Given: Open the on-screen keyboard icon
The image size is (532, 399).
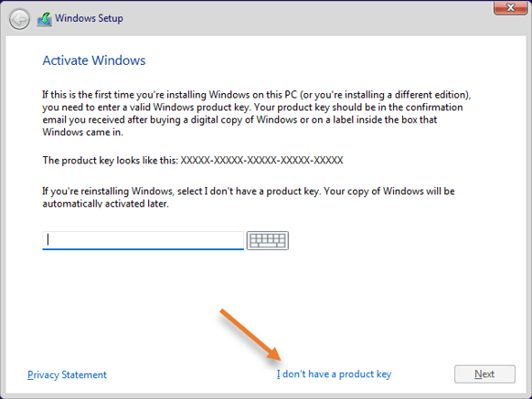Looking at the screenshot, I should [267, 241].
